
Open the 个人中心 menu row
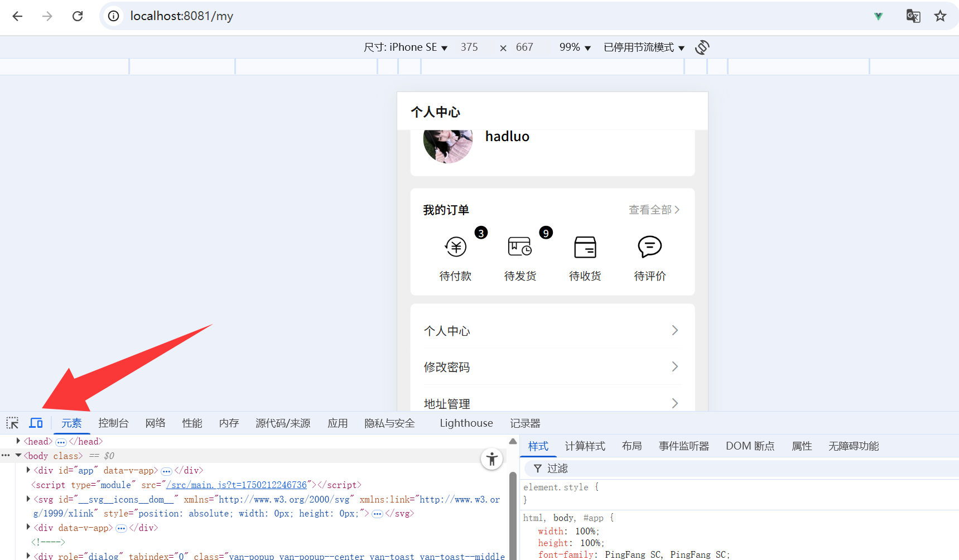tap(552, 330)
